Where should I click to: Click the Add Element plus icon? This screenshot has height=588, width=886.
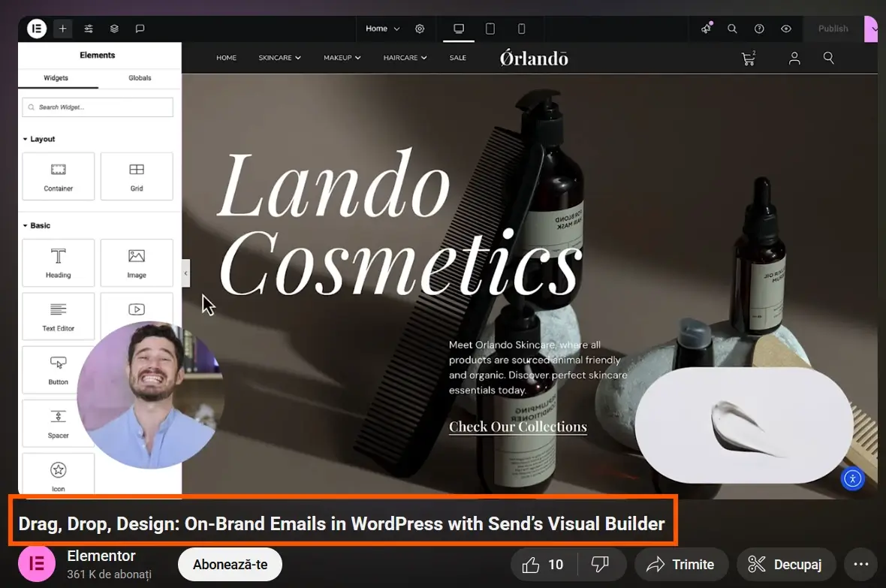63,29
